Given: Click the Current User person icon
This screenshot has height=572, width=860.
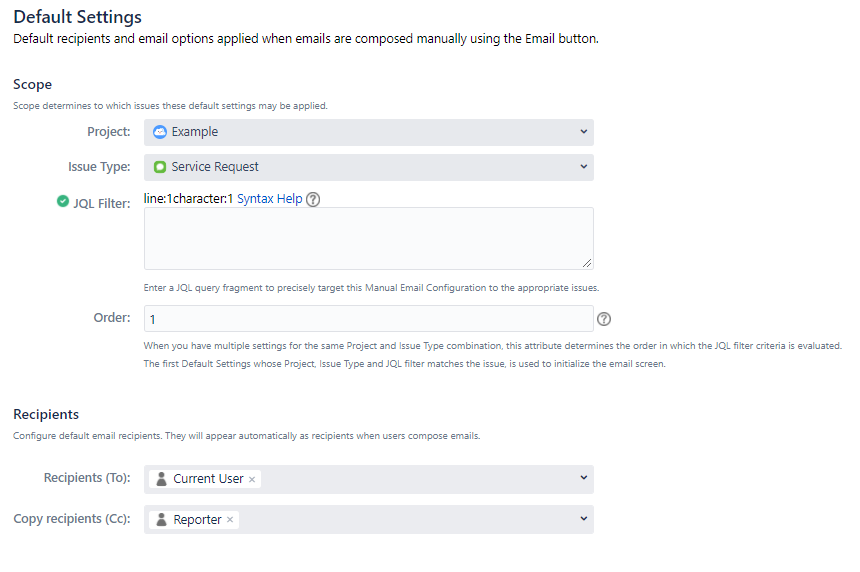Looking at the screenshot, I should tap(161, 479).
